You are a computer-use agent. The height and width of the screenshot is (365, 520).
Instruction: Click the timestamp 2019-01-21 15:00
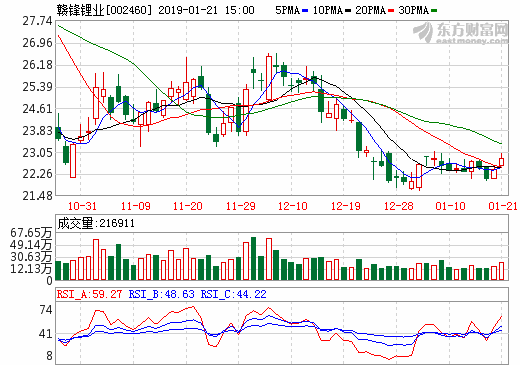(x=206, y=10)
